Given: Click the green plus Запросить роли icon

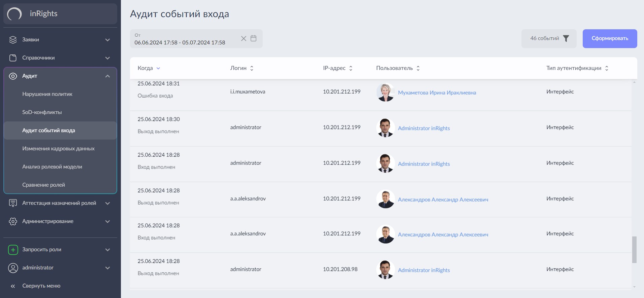Looking at the screenshot, I should (13, 250).
